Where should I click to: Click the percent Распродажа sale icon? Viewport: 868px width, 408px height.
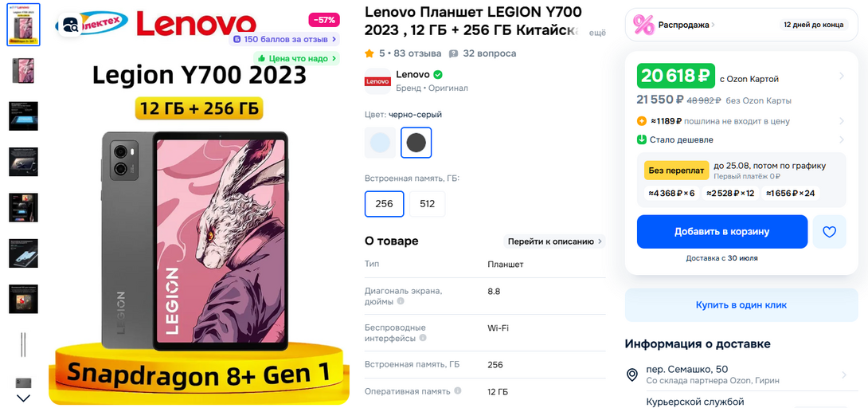point(643,25)
